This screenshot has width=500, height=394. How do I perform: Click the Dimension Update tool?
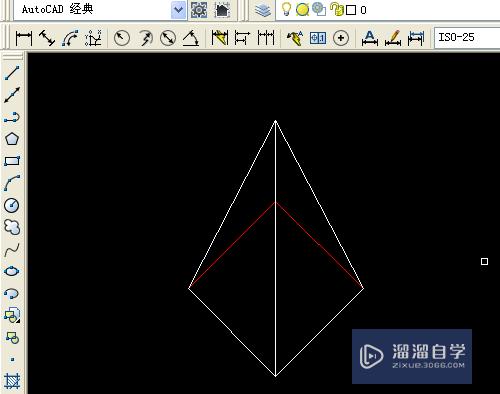coord(416,38)
